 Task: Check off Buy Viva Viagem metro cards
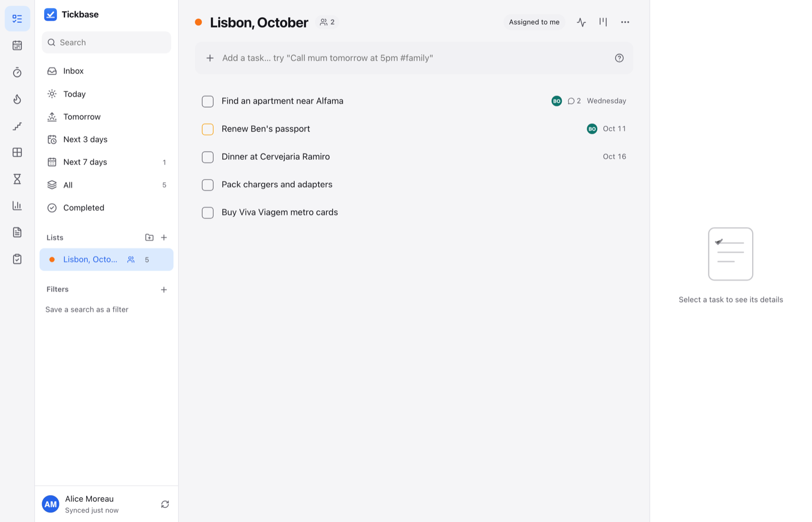click(208, 212)
